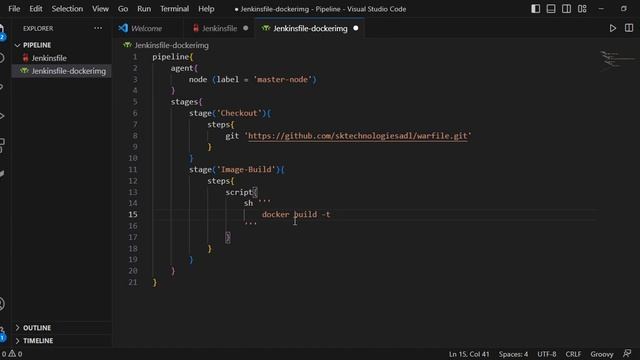
Task: Click line number 15 in the gutter
Action: (x=133, y=214)
